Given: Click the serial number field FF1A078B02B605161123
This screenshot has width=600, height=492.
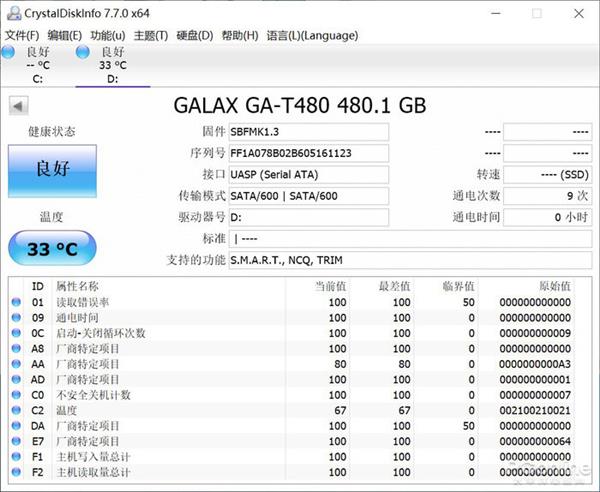Looking at the screenshot, I should [x=309, y=153].
